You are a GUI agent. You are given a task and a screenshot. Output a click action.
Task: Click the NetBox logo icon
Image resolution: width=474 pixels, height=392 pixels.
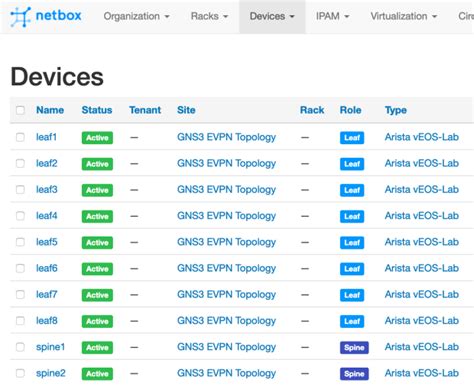pyautogui.click(x=20, y=16)
